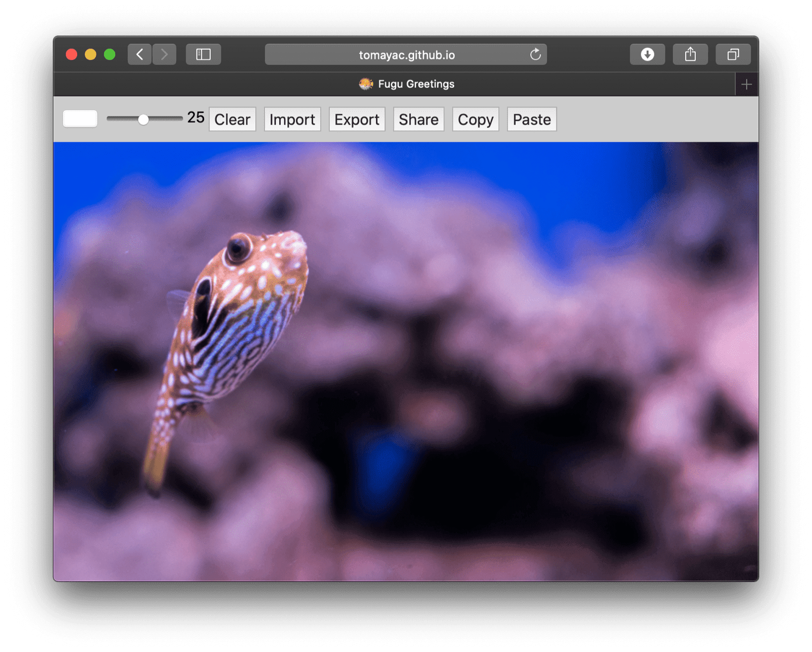Add a new tab with plus icon
812x652 pixels.
[746, 84]
